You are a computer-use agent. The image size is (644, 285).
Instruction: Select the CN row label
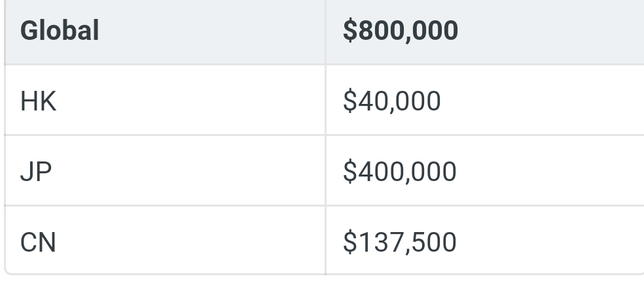tap(38, 242)
